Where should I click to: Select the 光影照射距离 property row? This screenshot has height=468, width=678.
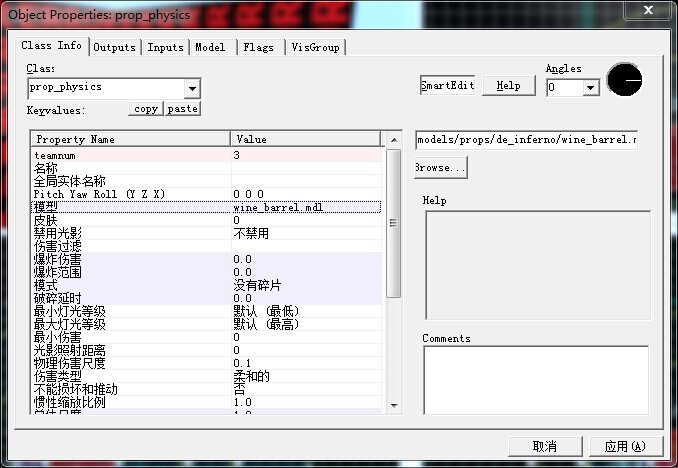tap(208, 350)
